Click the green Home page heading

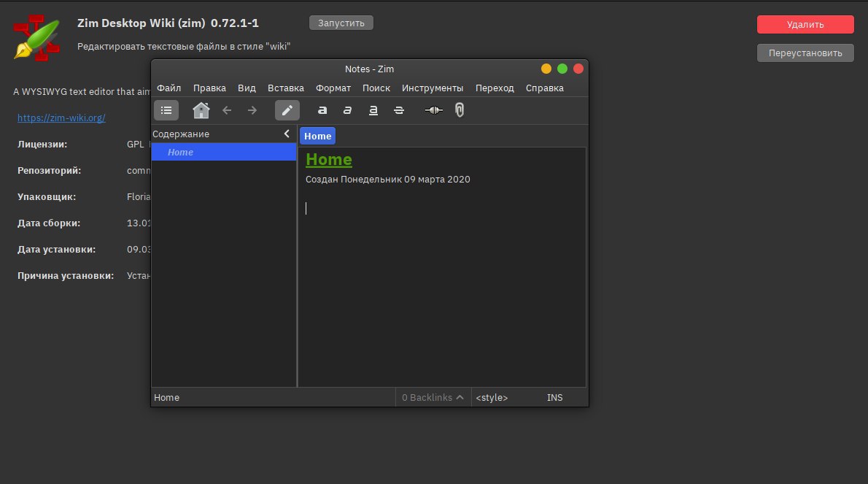(329, 159)
